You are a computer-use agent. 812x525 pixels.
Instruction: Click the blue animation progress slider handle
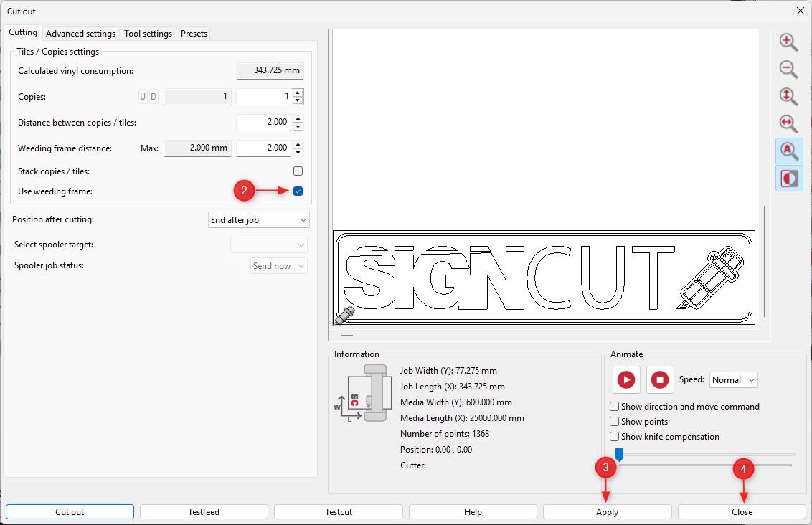[619, 455]
